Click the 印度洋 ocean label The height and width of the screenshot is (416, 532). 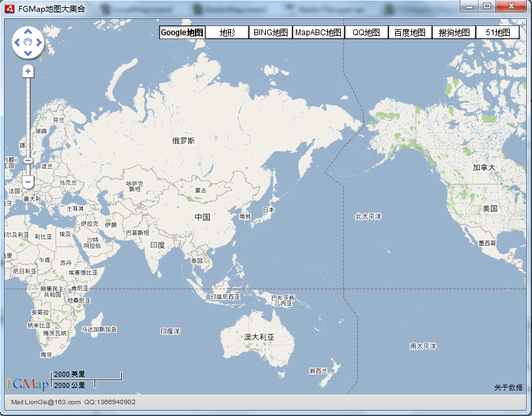(x=170, y=331)
